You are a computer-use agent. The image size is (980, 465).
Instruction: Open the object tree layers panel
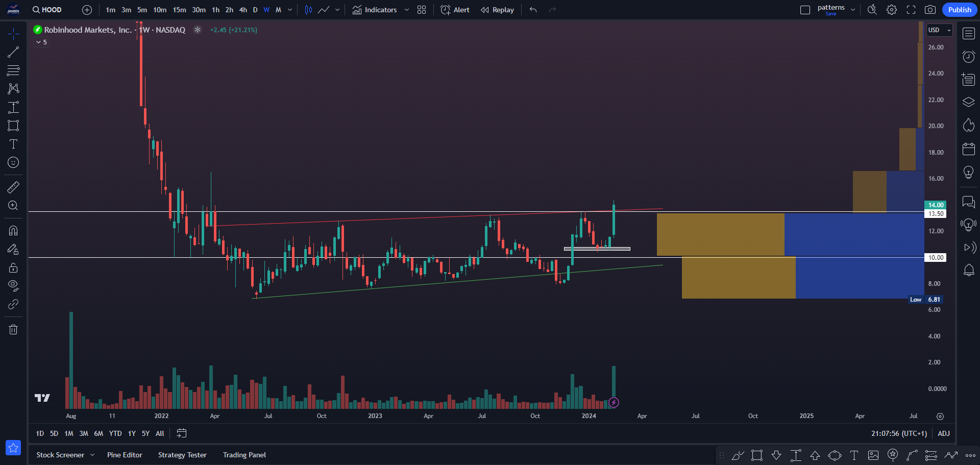pos(969,102)
